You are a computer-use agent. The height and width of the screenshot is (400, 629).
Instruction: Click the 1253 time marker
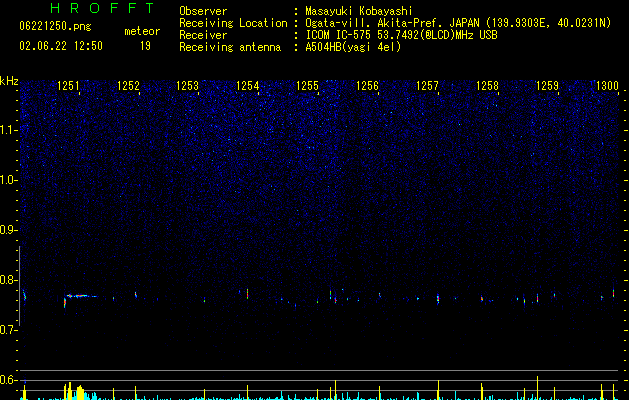coord(188,86)
